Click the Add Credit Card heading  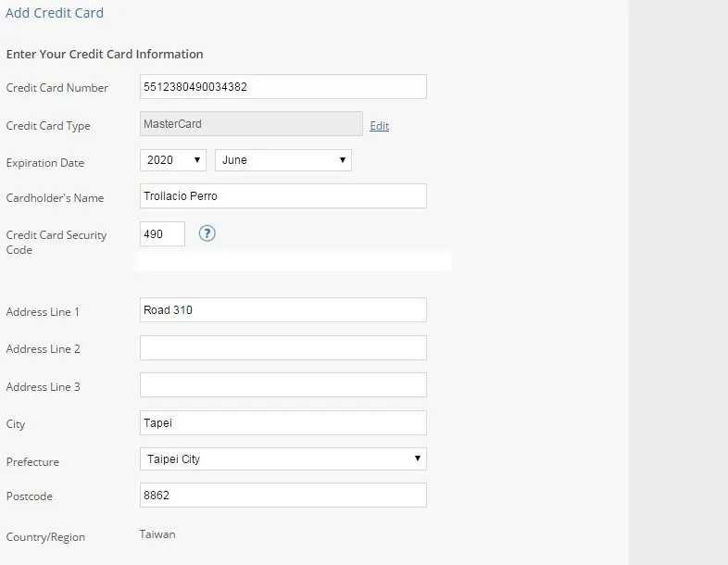(x=55, y=13)
